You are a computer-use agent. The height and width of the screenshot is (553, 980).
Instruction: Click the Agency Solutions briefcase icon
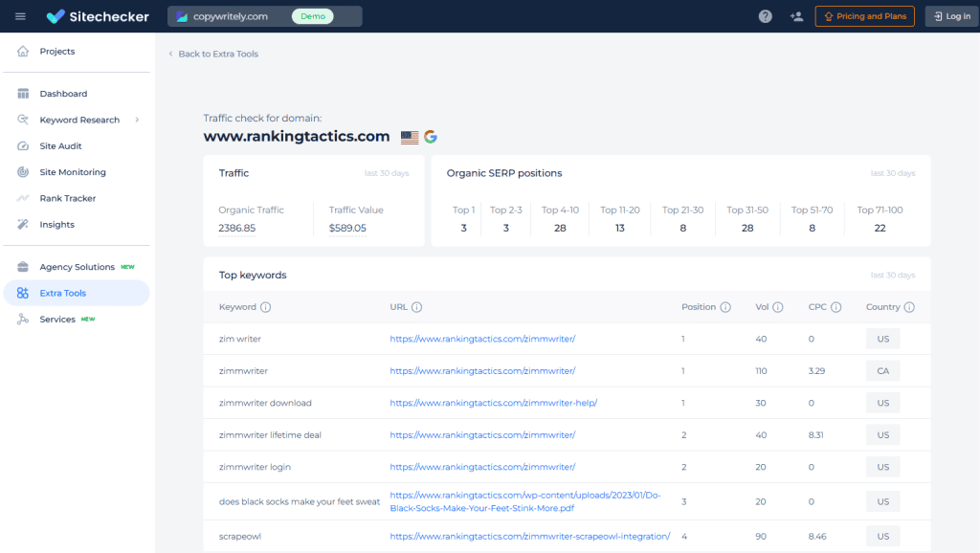coord(23,267)
